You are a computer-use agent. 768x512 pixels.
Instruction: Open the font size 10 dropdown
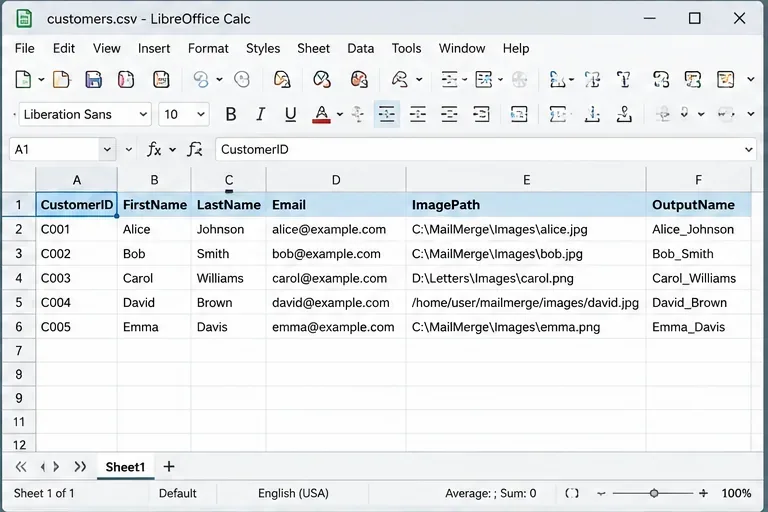pos(201,114)
